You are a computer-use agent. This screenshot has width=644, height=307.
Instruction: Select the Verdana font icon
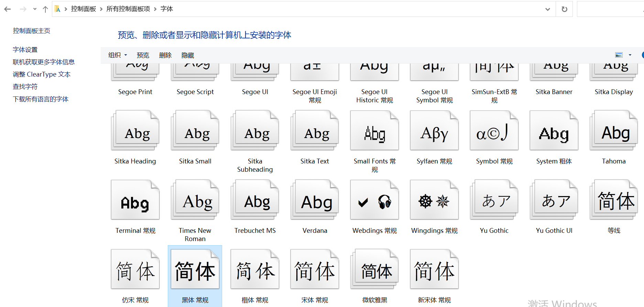tap(315, 200)
